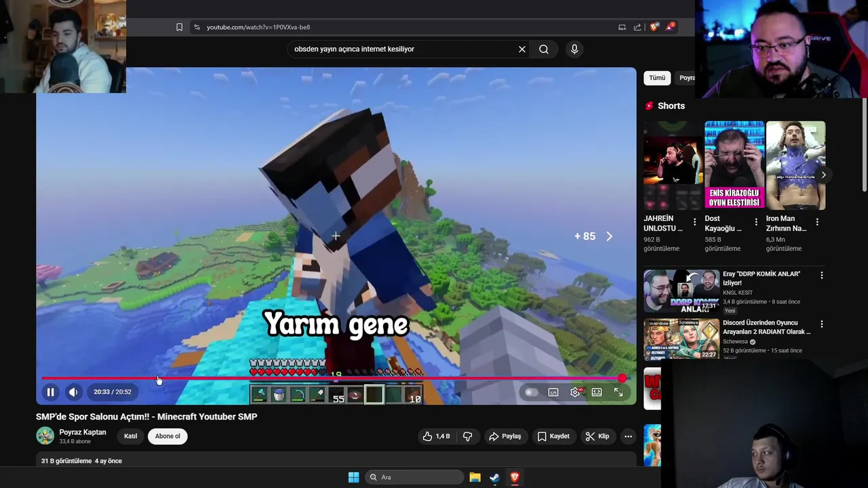
Task: Click the progress bar scrubber handle
Action: pos(622,378)
